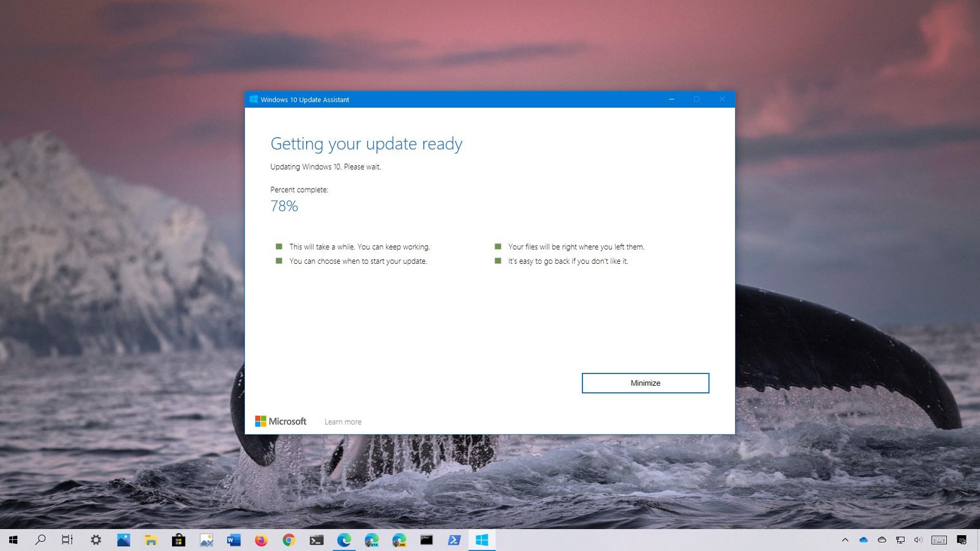Launch Google Chrome from the taskbar
This screenshot has height=551, width=980.
(x=288, y=540)
